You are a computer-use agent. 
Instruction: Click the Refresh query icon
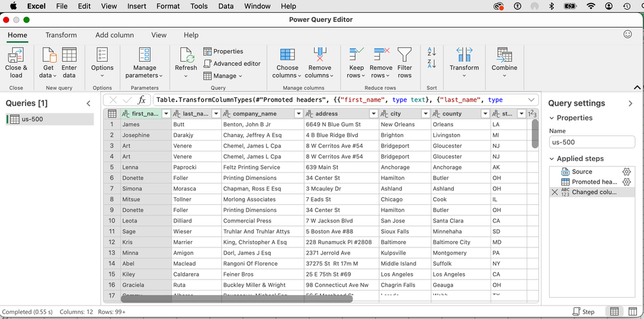186,55
